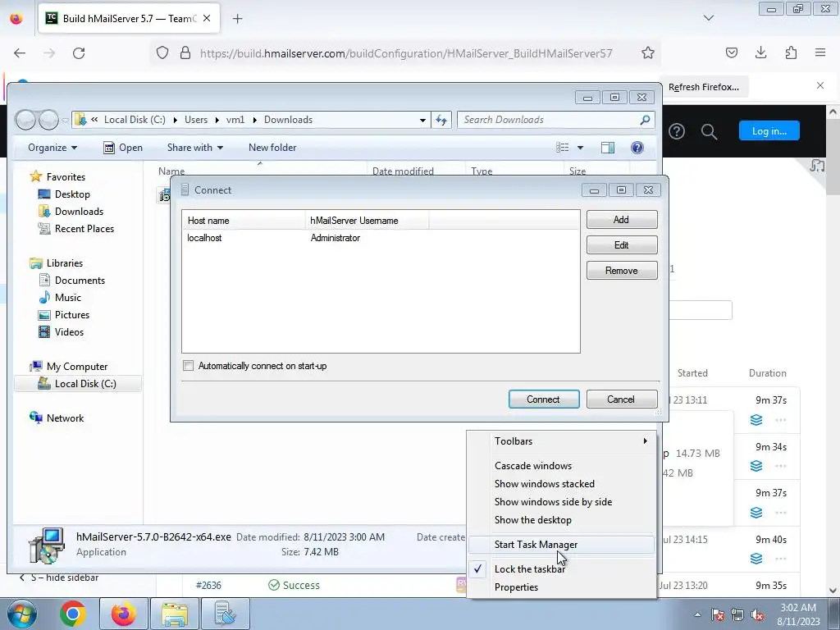This screenshot has width=840, height=630.
Task: Click the Connect button
Action: pos(544,399)
